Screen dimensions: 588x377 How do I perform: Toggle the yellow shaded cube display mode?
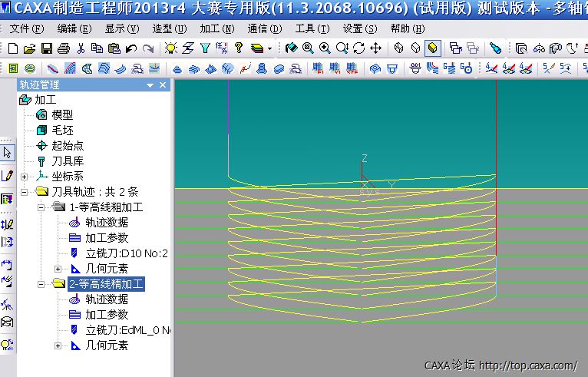[x=433, y=48]
